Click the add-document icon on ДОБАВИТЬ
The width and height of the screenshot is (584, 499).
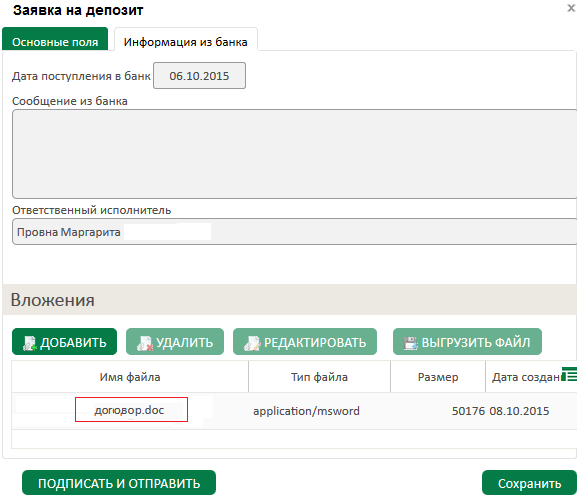(29, 343)
